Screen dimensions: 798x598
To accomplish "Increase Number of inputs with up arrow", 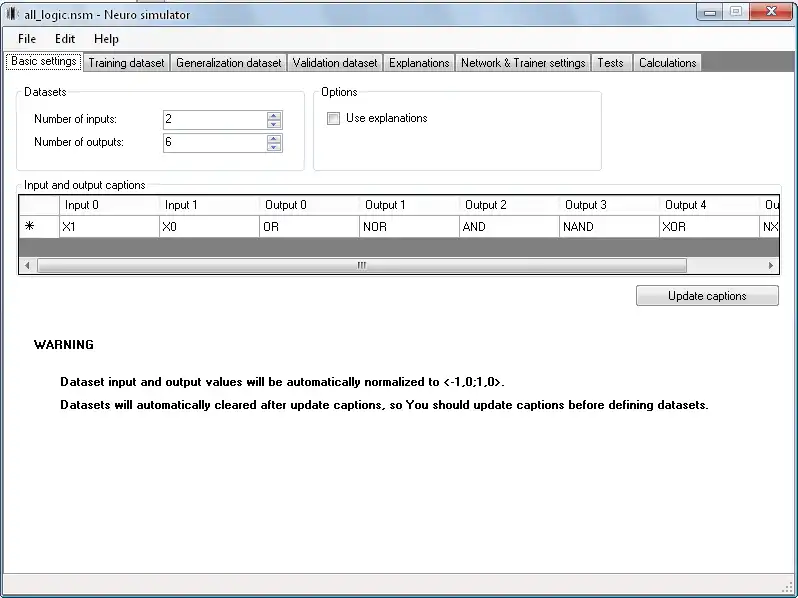I will pyautogui.click(x=274, y=116).
